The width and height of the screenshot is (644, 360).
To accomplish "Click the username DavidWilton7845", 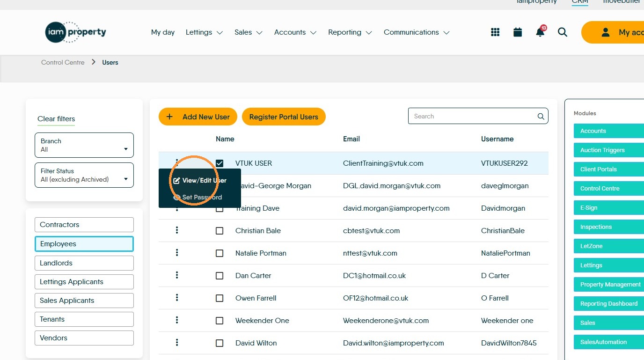I will (509, 343).
